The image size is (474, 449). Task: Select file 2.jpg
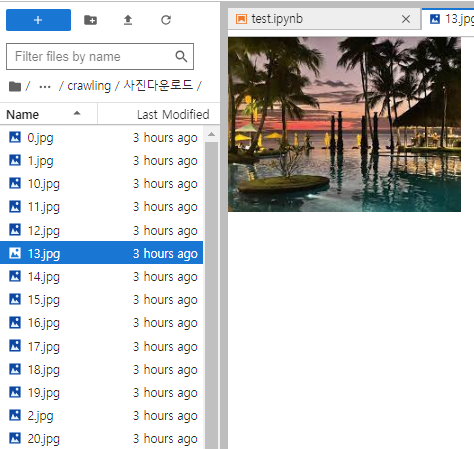coord(101,415)
